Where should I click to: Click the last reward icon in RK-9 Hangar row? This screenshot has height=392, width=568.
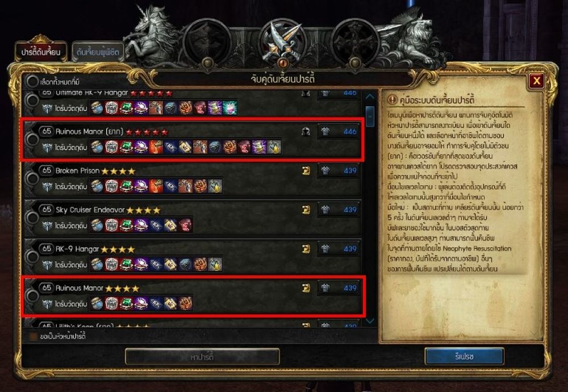pyautogui.click(x=215, y=265)
